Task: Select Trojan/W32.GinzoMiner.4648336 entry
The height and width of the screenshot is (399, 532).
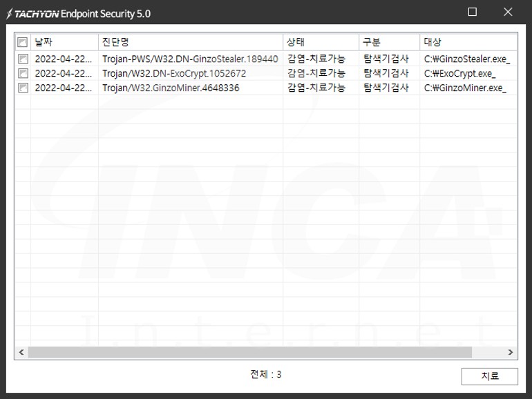Action: [x=171, y=88]
